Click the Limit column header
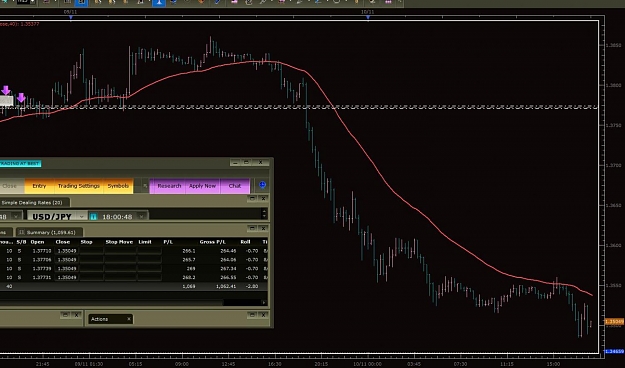 pyautogui.click(x=145, y=242)
